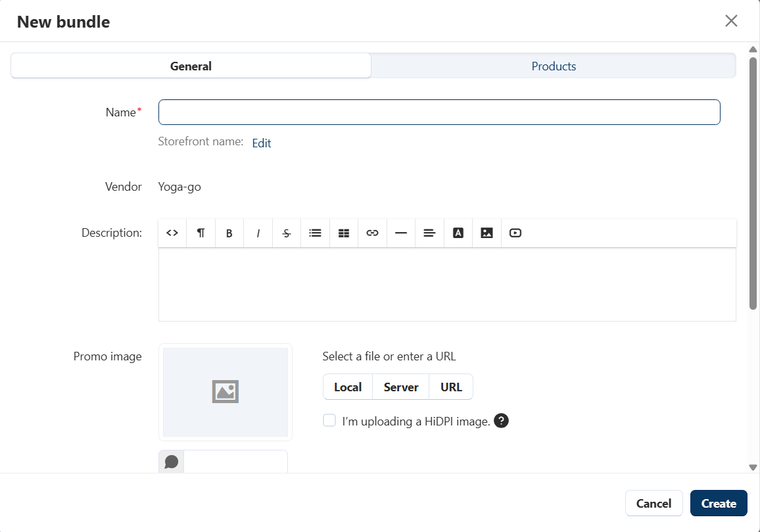This screenshot has width=760, height=532.
Task: Open paragraph format icon in editor
Action: pyautogui.click(x=201, y=233)
